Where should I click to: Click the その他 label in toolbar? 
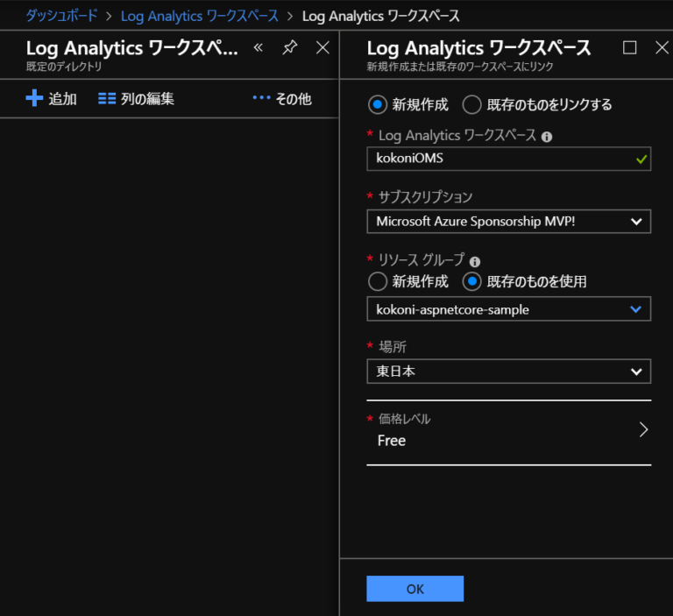point(294,99)
